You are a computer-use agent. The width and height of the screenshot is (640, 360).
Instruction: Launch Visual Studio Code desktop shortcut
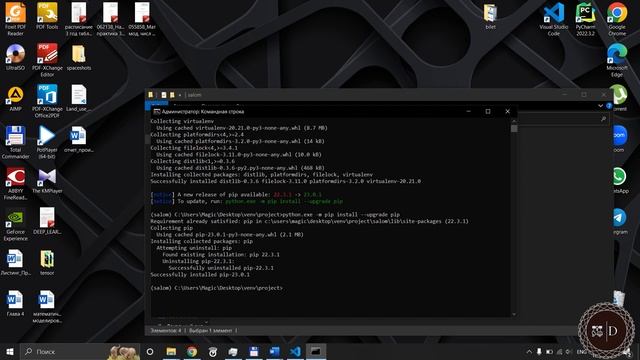pyautogui.click(x=553, y=19)
